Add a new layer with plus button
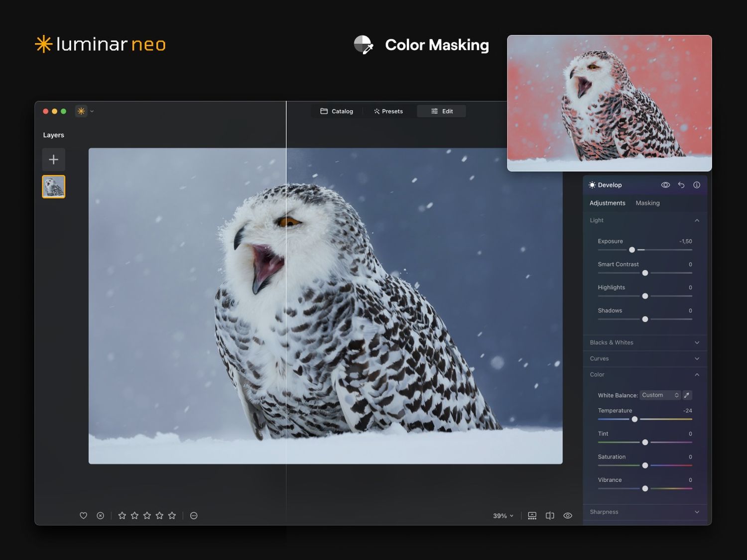The width and height of the screenshot is (747, 560). (x=54, y=159)
